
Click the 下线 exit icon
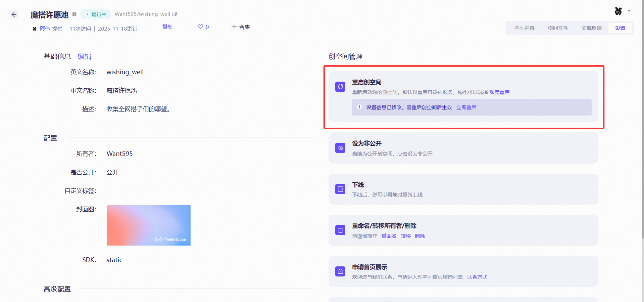click(x=340, y=189)
